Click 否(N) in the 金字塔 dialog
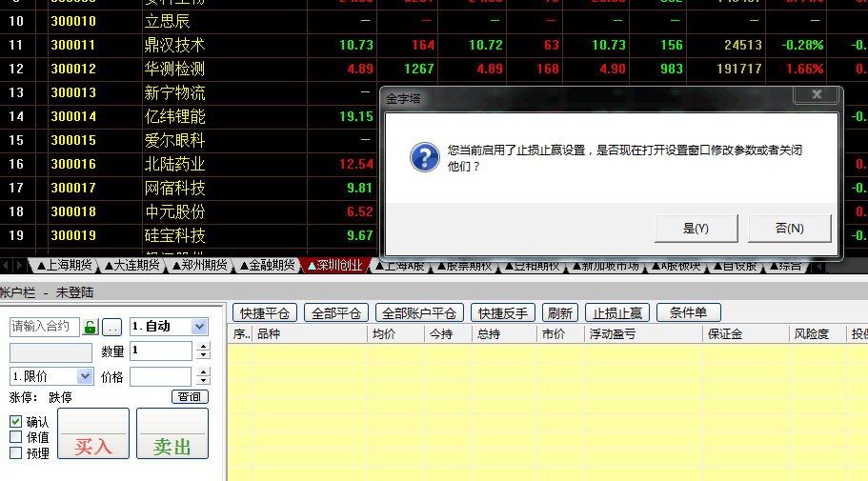The width and height of the screenshot is (868, 481). tap(789, 229)
